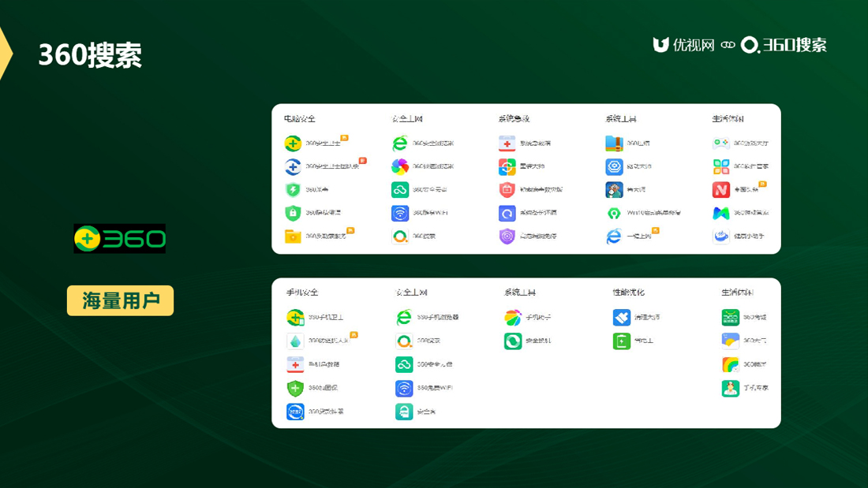Open the 360天气 weather icon
Viewport: 868px width, 488px height.
point(730,341)
